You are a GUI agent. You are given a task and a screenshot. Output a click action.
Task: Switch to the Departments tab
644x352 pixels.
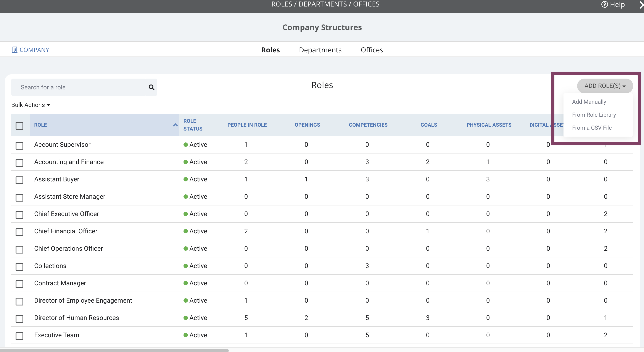tap(320, 50)
